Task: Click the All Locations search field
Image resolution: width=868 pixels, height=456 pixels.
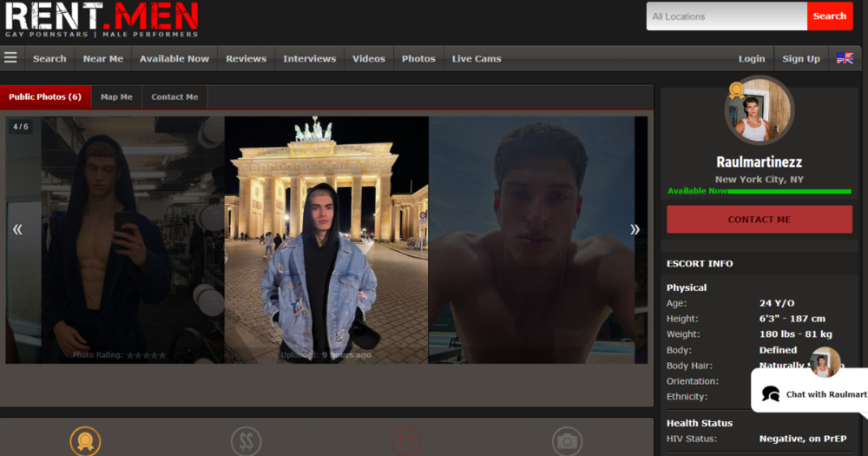Action: tap(726, 17)
